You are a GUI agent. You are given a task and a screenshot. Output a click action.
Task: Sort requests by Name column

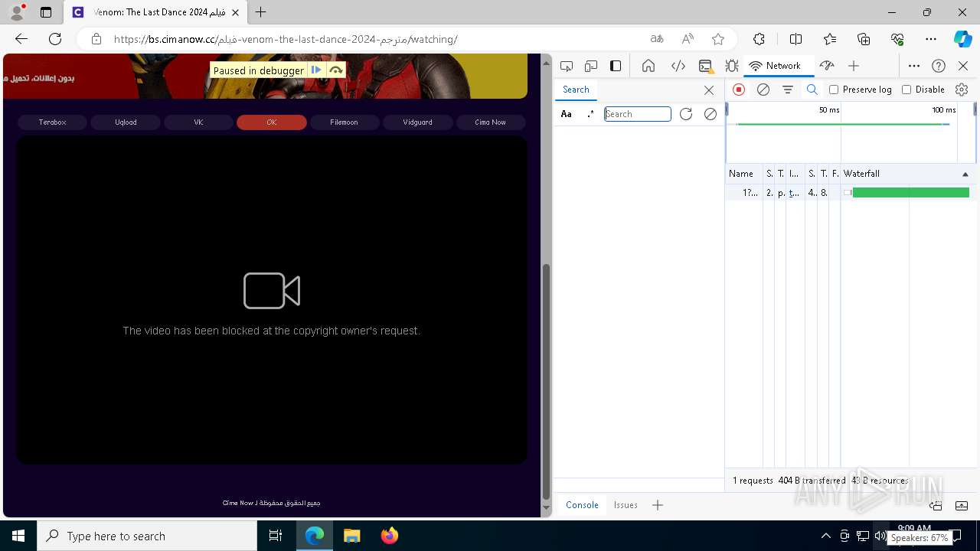point(743,174)
